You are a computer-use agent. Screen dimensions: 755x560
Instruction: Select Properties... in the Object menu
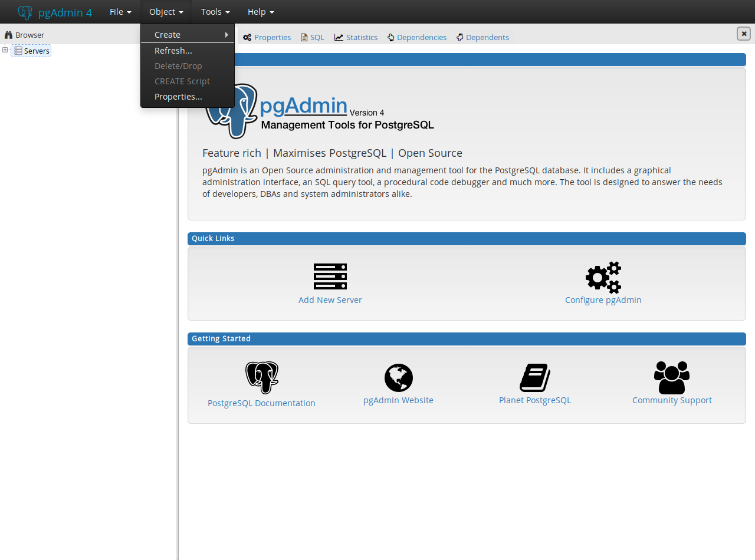178,97
